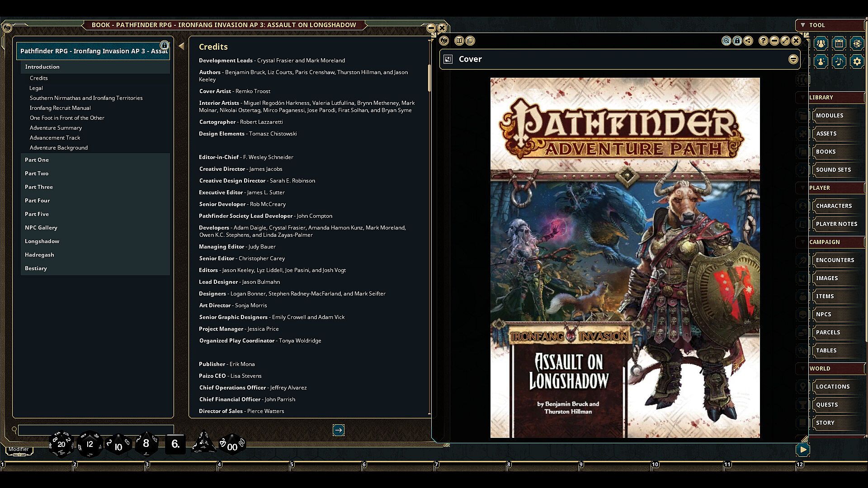Image resolution: width=868 pixels, height=488 pixels.
Task: Click the image link icon beside Cover title
Action: tap(448, 59)
